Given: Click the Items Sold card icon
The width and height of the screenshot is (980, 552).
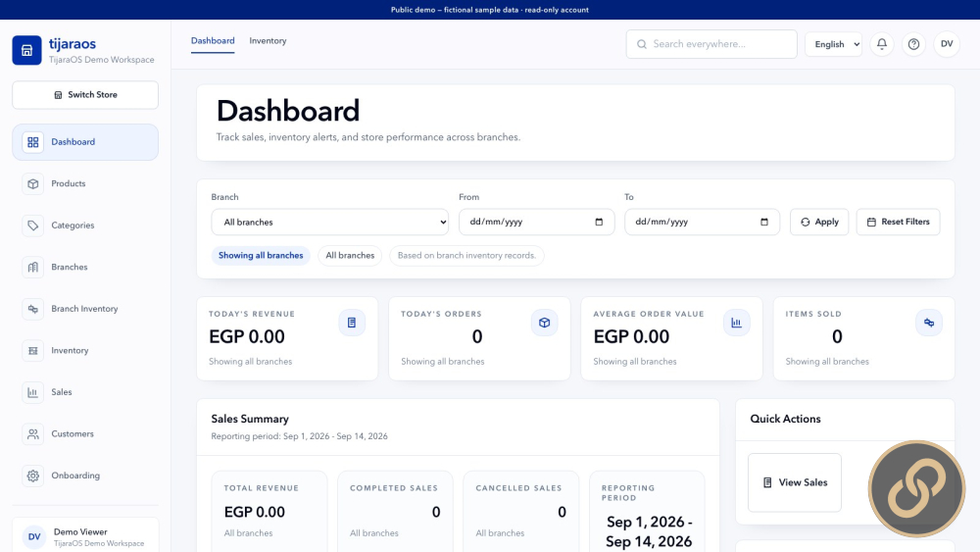Looking at the screenshot, I should tap(929, 323).
